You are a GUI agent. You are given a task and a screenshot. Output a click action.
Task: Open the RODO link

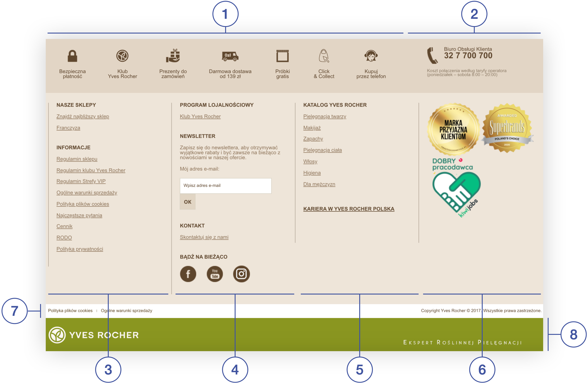point(64,237)
